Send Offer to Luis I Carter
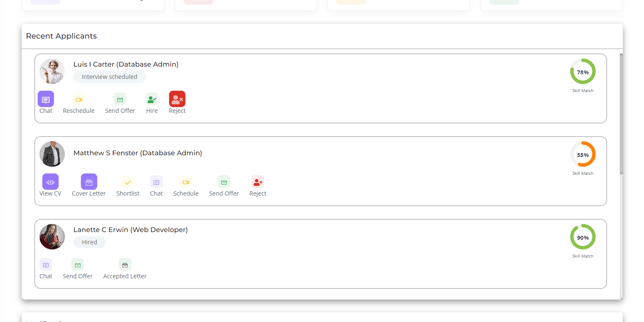The image size is (644, 322). tap(120, 99)
